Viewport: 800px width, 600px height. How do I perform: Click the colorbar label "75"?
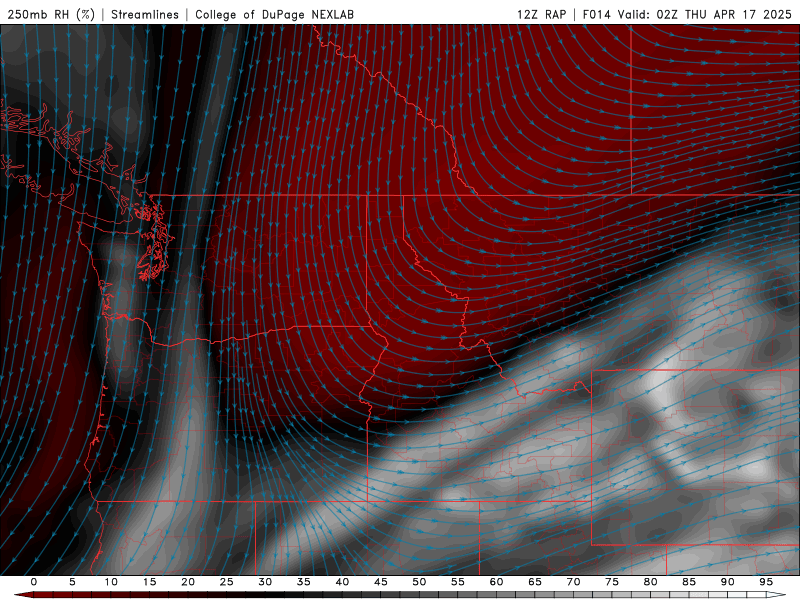(x=612, y=582)
